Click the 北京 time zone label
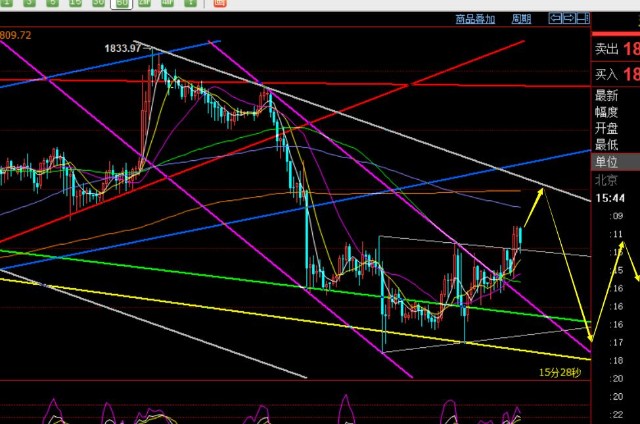The width and height of the screenshot is (640, 424). coord(606,181)
